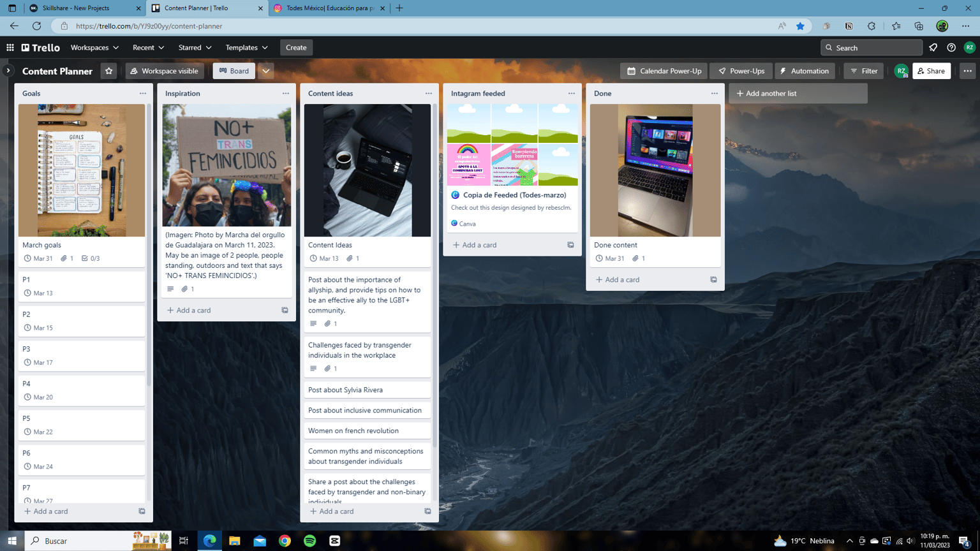Create card from template in Done list
980x551 pixels.
tap(713, 280)
